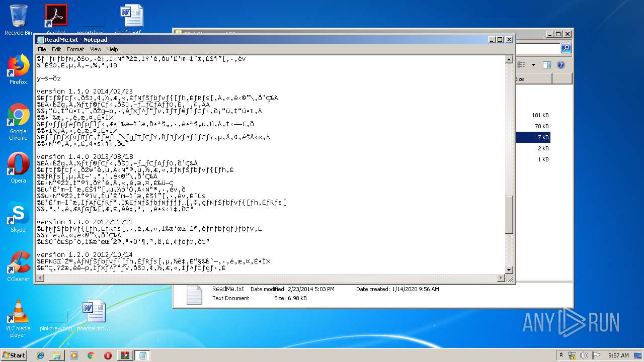
Task: Open view options dropdown arrow in Explorer
Action: click(x=533, y=65)
